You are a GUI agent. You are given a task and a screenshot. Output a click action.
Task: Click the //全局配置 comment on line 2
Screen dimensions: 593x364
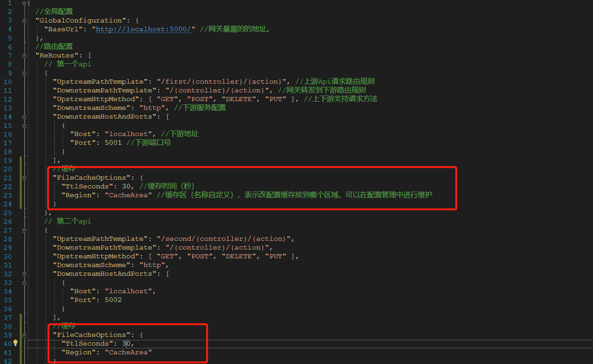tap(54, 11)
